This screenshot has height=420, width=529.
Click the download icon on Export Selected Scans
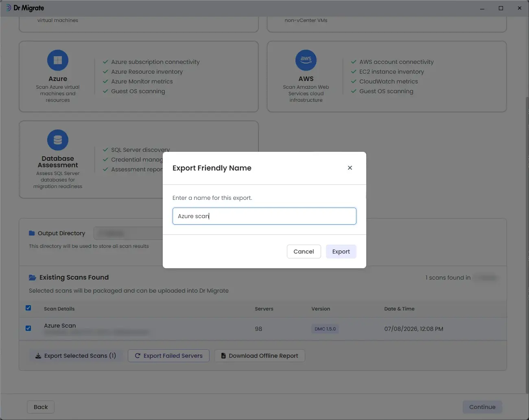pyautogui.click(x=38, y=356)
